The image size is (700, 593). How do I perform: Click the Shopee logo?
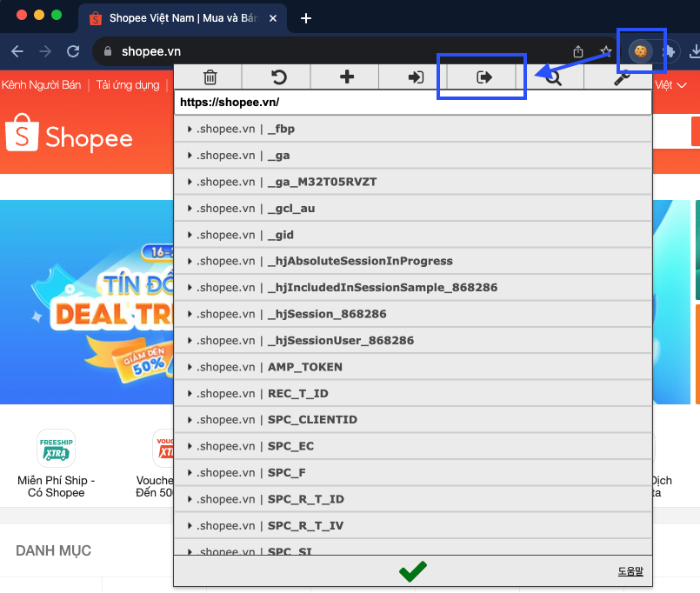coord(70,134)
